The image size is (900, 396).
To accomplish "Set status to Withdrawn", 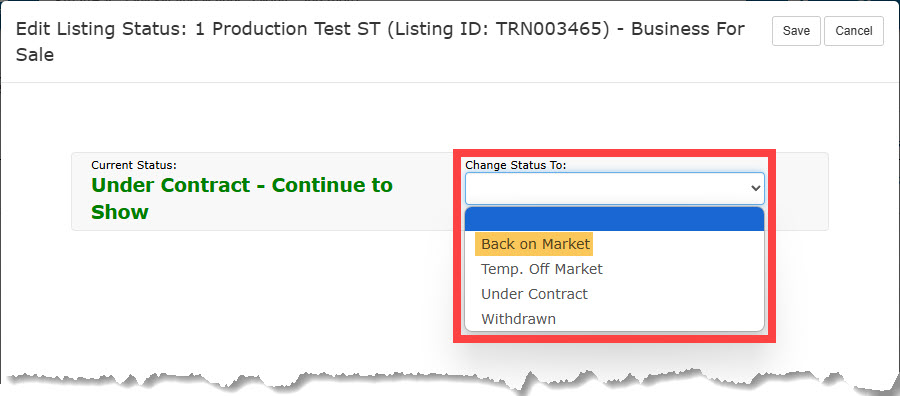I will (518, 319).
